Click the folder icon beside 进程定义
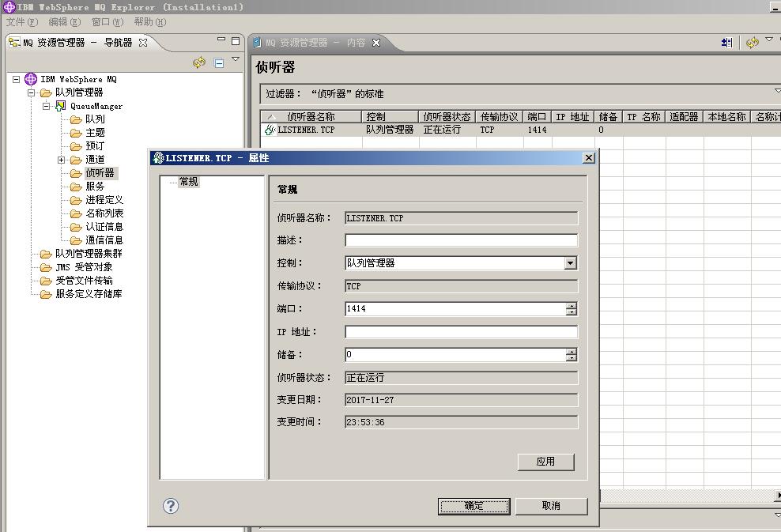Image resolution: width=781 pixels, height=532 pixels. pyautogui.click(x=76, y=200)
